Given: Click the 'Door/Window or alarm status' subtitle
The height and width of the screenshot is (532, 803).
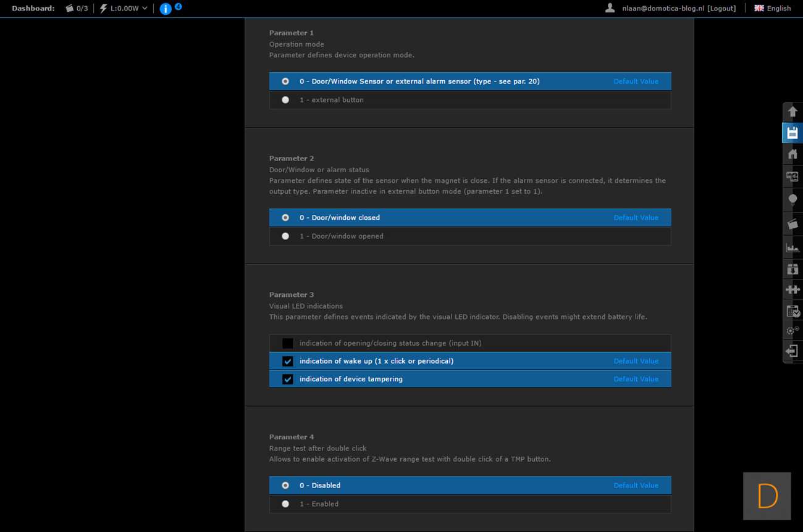Looking at the screenshot, I should click(319, 170).
